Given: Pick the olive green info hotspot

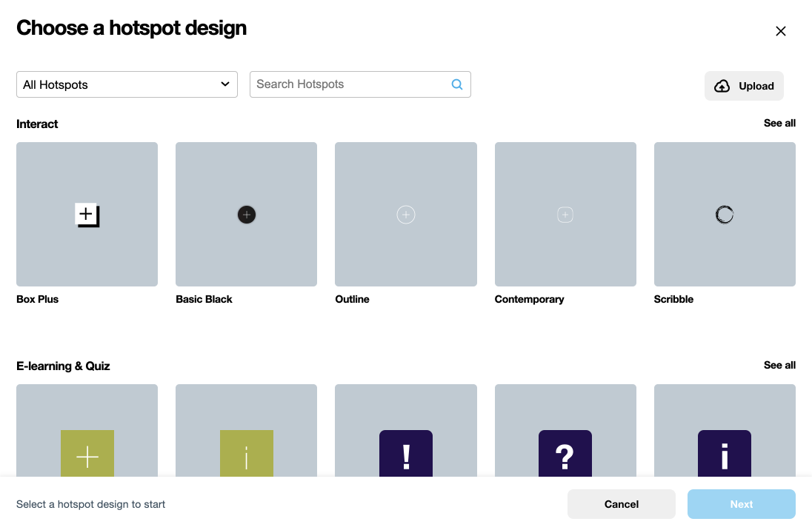Looking at the screenshot, I should click(x=247, y=454).
